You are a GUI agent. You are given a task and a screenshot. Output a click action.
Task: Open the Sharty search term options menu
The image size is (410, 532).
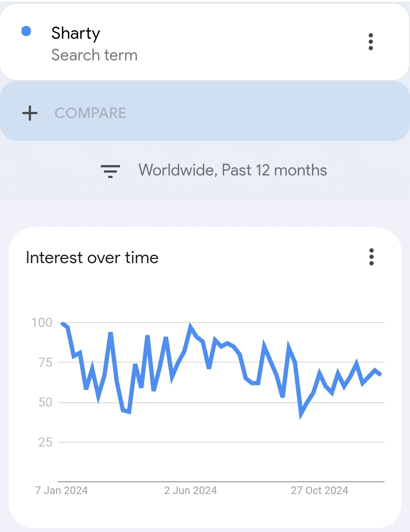coord(371,42)
